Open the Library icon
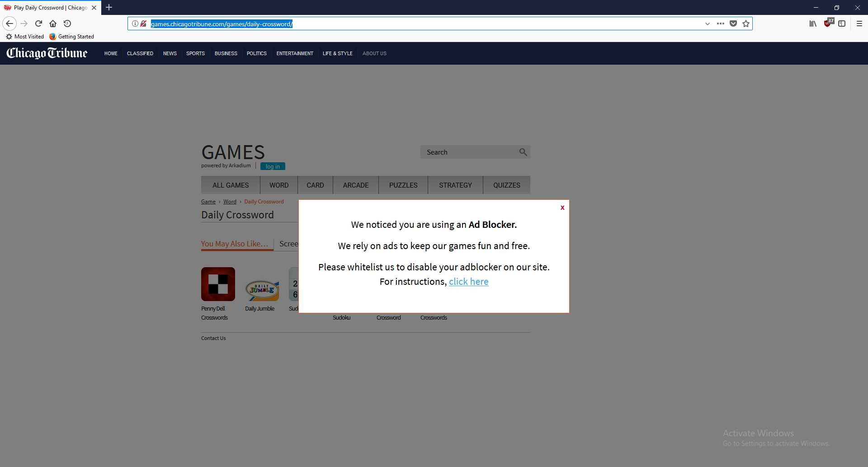 point(813,24)
